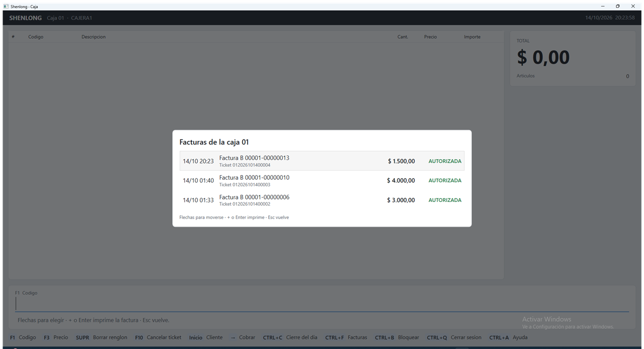Click the F1 Codigo shortcut
The width and height of the screenshot is (644, 349).
pos(23,337)
